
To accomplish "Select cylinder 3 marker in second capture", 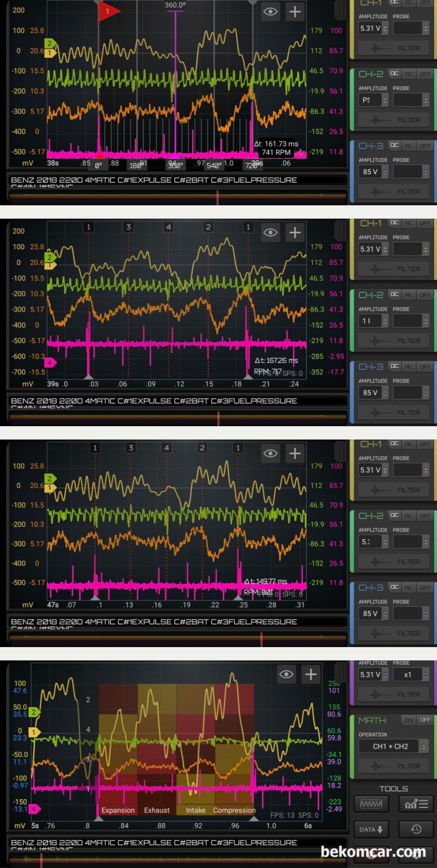I will click(x=128, y=227).
